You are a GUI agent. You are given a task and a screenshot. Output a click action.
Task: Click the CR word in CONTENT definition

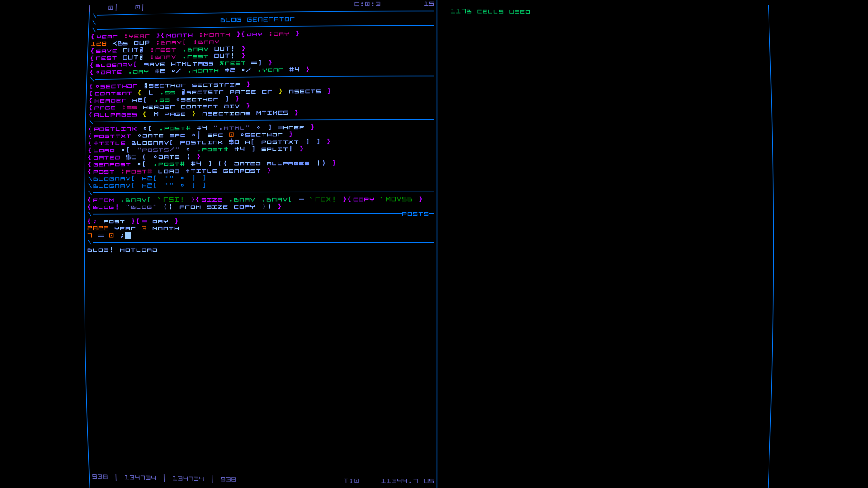coord(267,92)
